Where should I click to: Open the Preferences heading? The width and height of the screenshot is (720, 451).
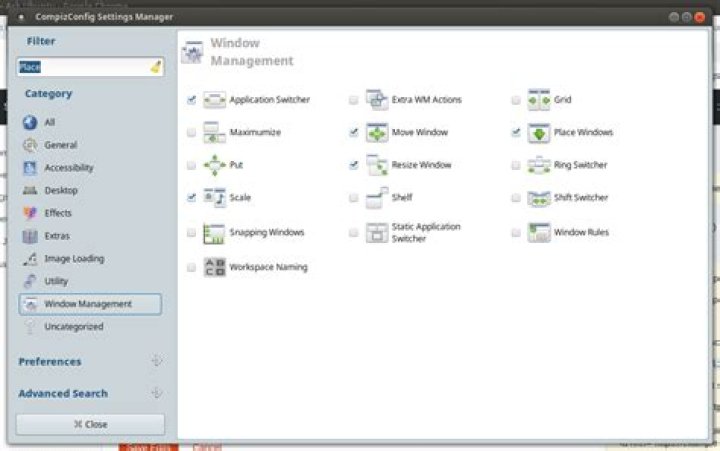coord(50,362)
